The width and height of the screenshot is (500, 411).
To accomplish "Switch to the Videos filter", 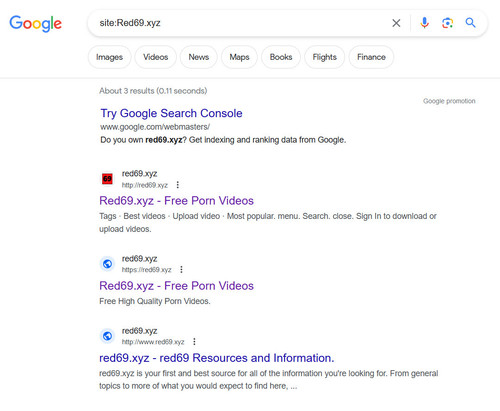I will (x=156, y=57).
